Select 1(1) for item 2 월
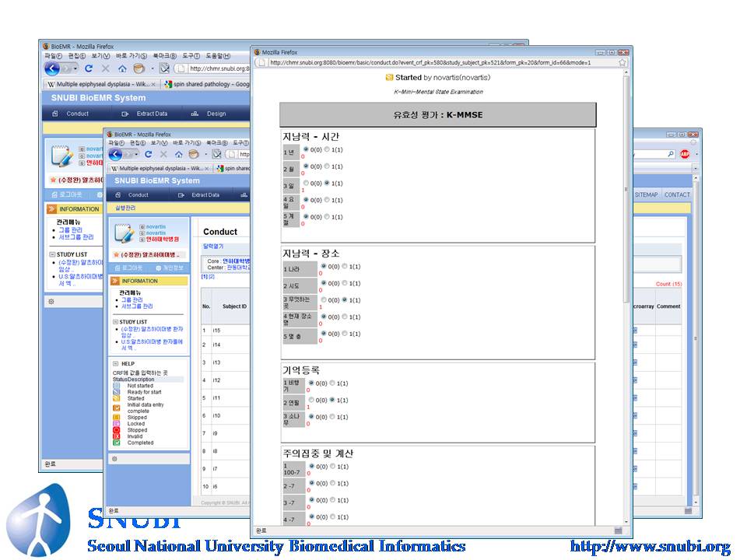Viewport: 747px width, 560px height. 327,166
